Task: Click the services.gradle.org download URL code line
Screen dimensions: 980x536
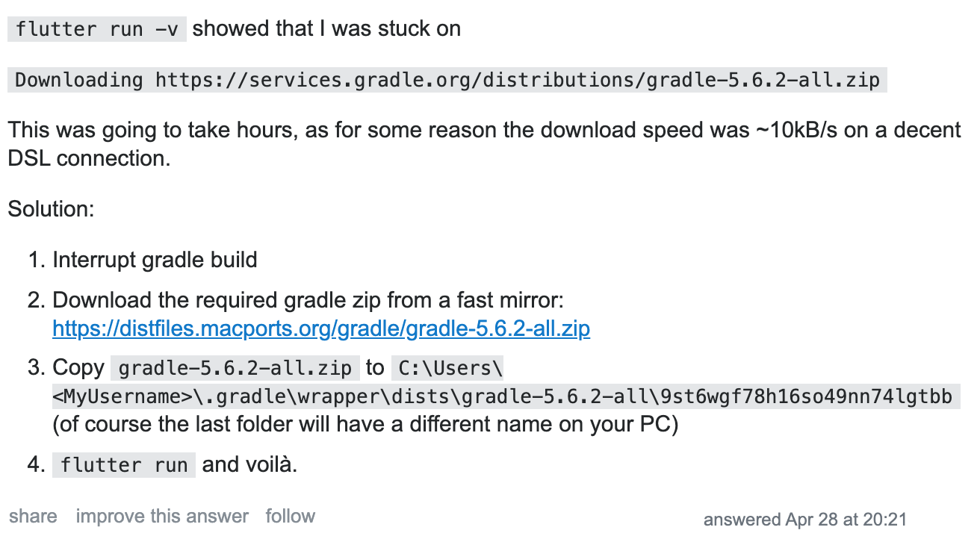Action: point(447,80)
